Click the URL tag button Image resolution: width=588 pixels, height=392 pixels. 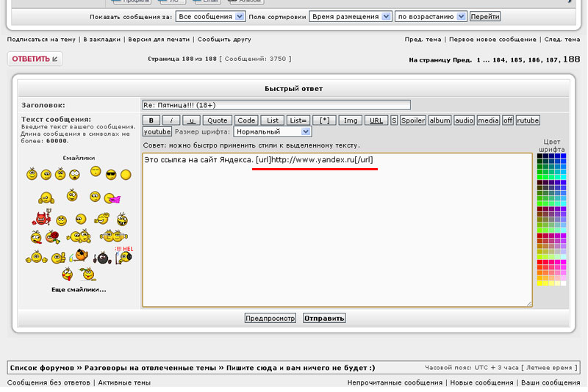pyautogui.click(x=376, y=120)
